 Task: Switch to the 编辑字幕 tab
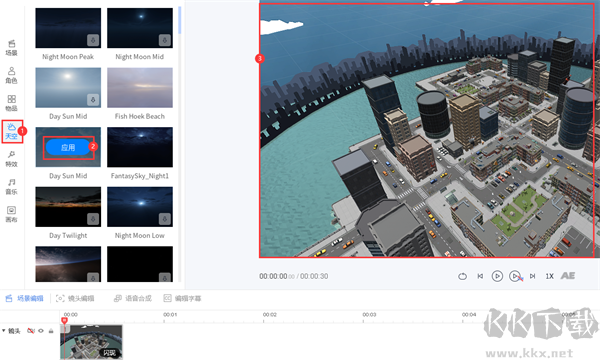click(182, 298)
